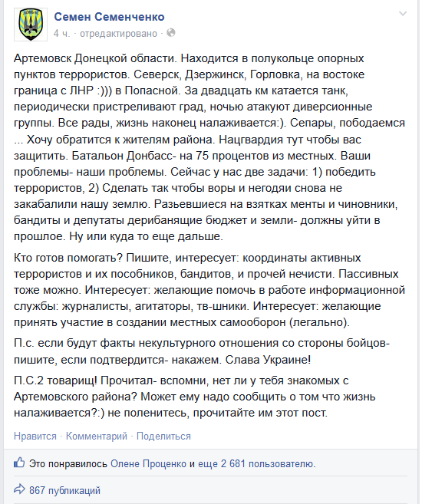
Task: Open the 'отредактировано' edit history link
Action: point(118,34)
